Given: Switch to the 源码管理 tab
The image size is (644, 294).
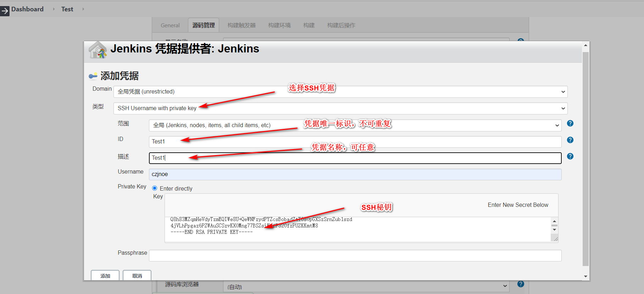Looking at the screenshot, I should coord(204,25).
